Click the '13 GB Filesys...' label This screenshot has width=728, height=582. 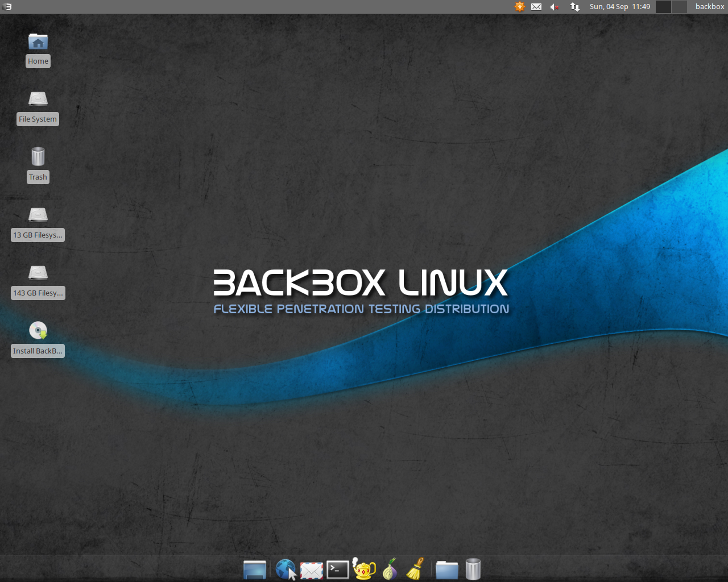(x=38, y=235)
